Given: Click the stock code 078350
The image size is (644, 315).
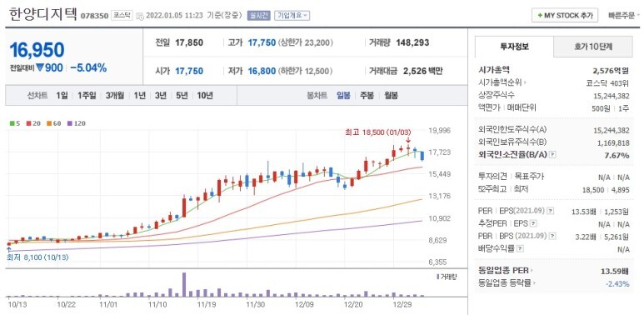Looking at the screenshot, I should point(94,16).
